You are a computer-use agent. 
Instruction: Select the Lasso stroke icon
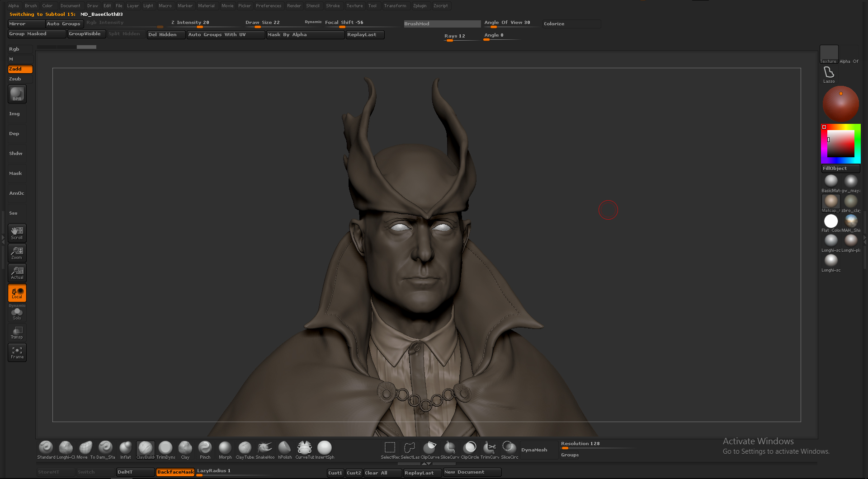pyautogui.click(x=829, y=75)
